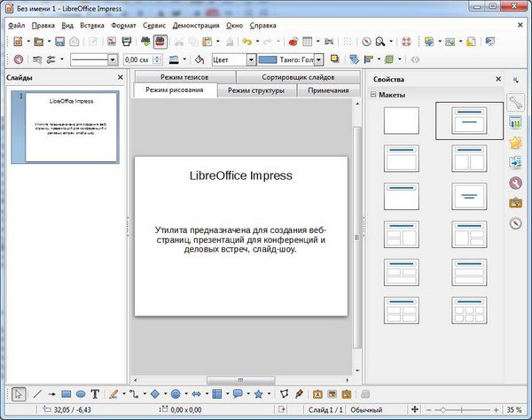Click the Save icon in the toolbar
This screenshot has width=532, height=420.
click(60, 42)
